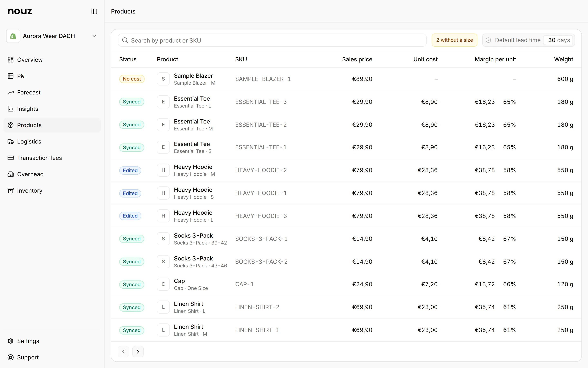Screen dimensions: 588x368
Task: Click the Transaction fees card icon
Action: click(x=10, y=158)
